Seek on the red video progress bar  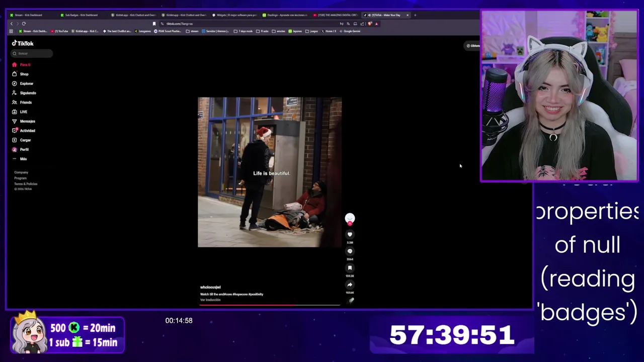pos(270,305)
